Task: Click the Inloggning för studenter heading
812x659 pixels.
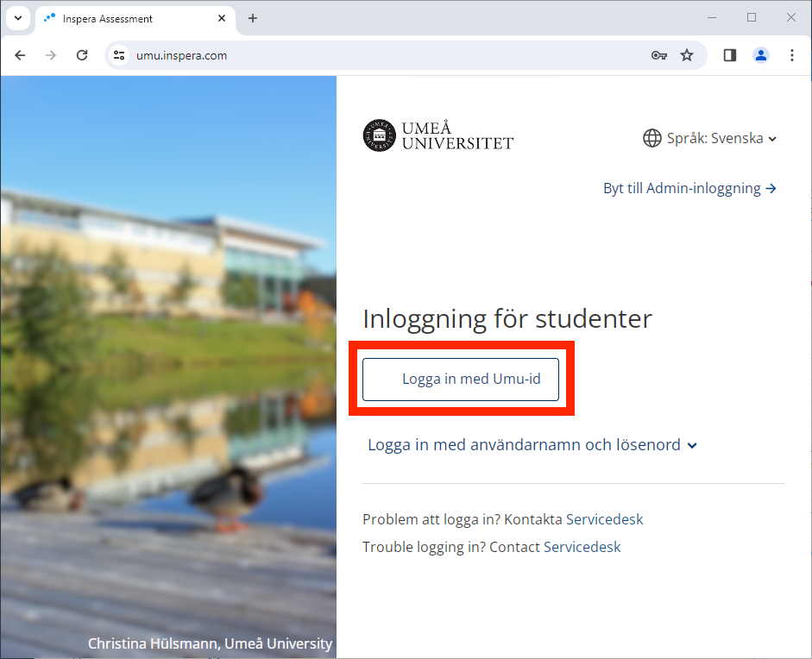Action: pos(507,319)
